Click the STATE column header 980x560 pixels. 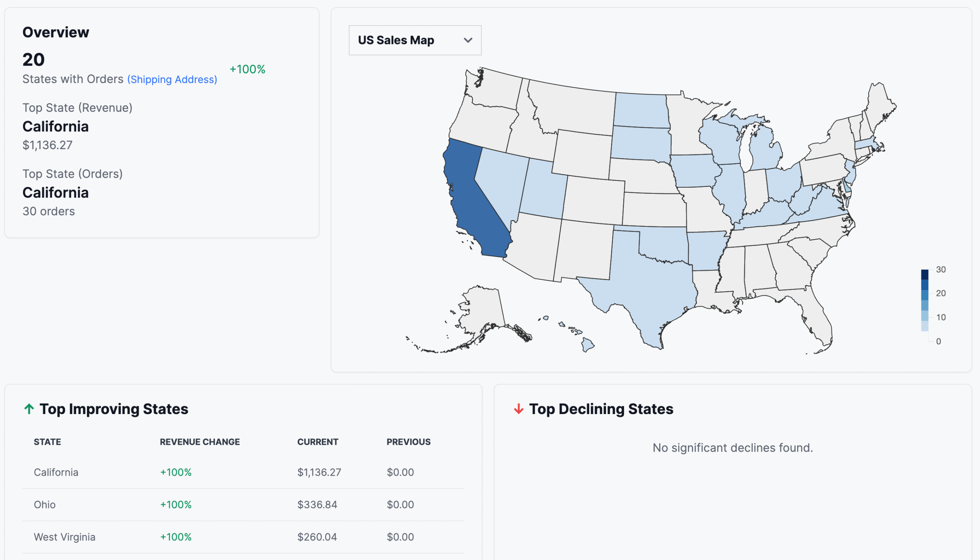pos(47,442)
